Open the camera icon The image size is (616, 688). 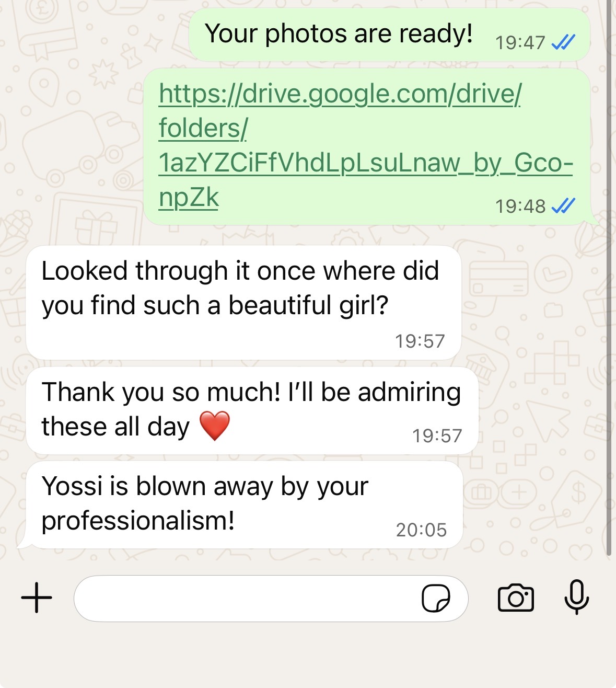(x=516, y=598)
